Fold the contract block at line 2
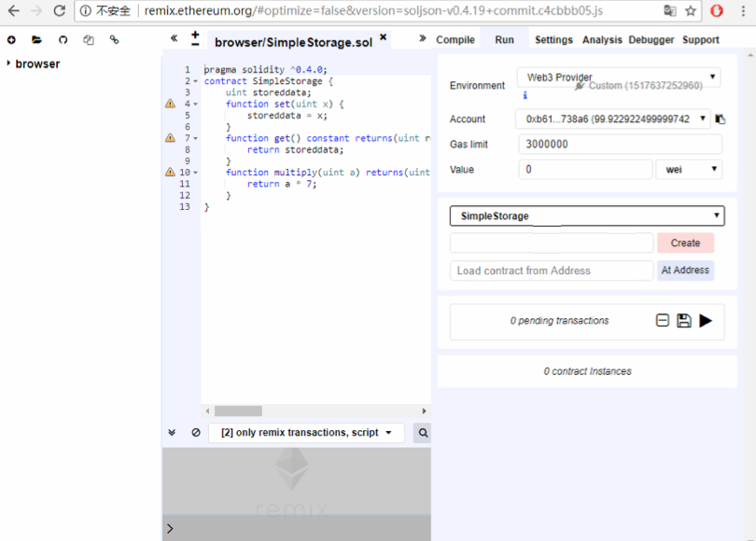Viewport: 756px width, 541px height. pos(196,81)
